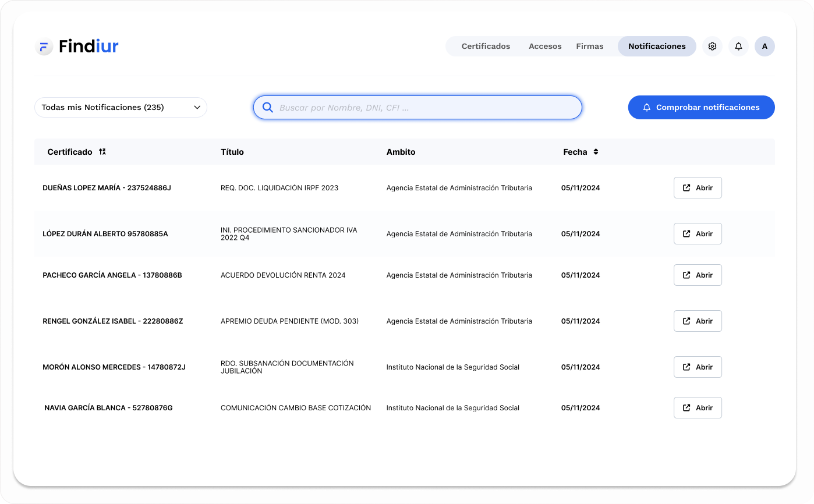
Task: Select 'RENGEL GONZÁLEZ ISABEL - 22280886Z' cell
Action: tap(113, 321)
